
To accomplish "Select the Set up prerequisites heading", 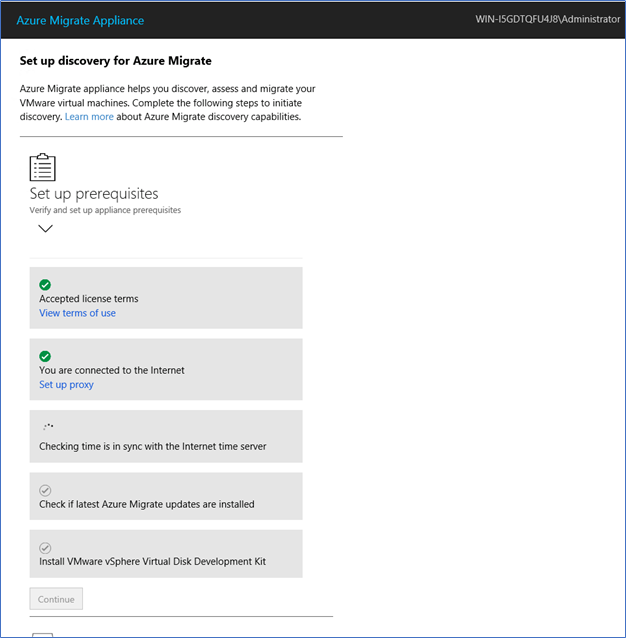I will 94,194.
